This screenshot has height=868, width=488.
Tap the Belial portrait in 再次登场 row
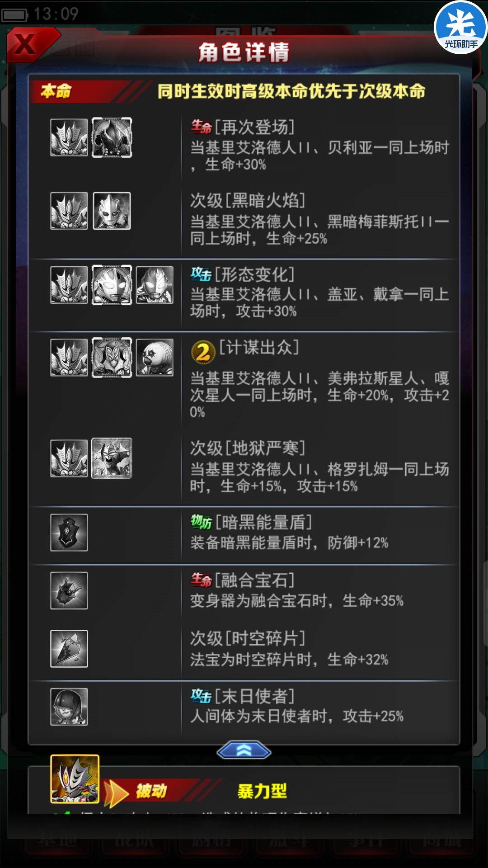click(x=112, y=137)
